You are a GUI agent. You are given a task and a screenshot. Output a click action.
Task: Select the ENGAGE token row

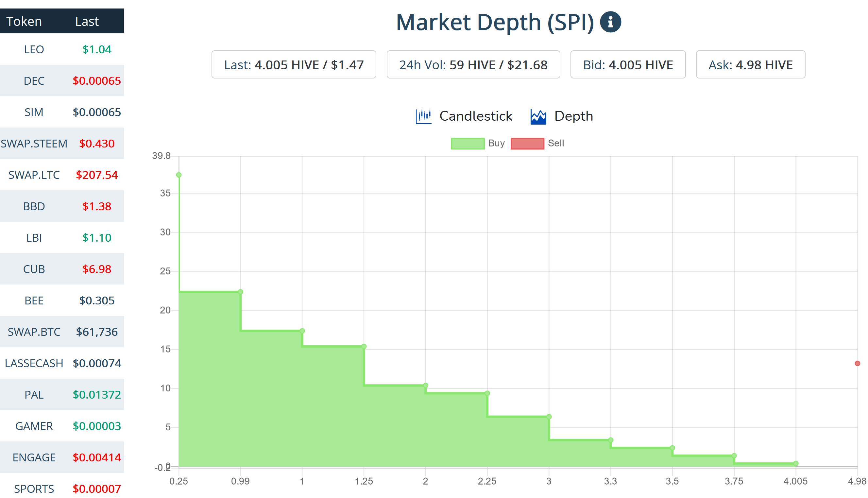point(62,457)
